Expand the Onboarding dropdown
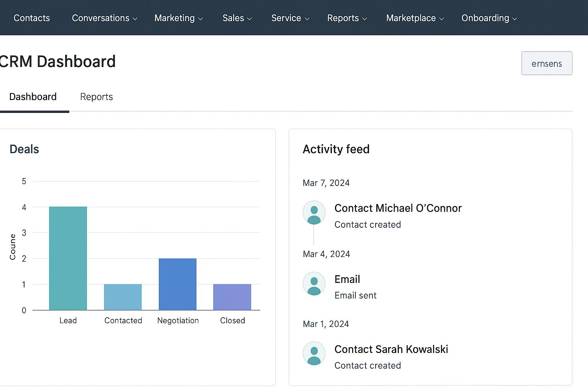588x392 pixels. point(489,18)
